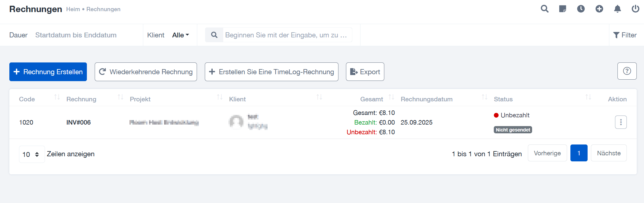Open the three-dot action menu for INV#006
The image size is (644, 203).
[621, 122]
